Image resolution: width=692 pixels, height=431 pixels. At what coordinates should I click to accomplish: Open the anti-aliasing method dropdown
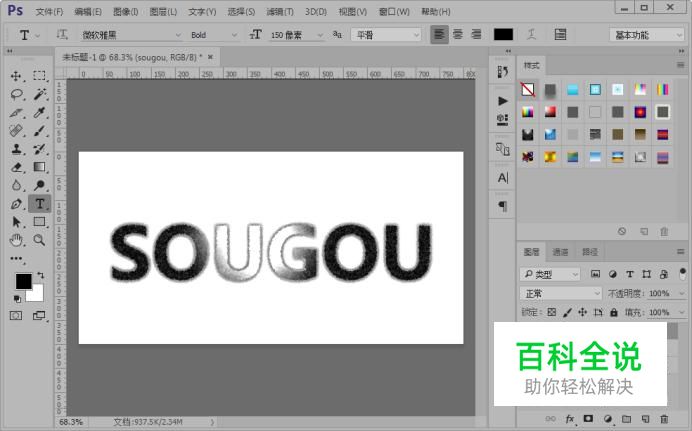pos(386,35)
